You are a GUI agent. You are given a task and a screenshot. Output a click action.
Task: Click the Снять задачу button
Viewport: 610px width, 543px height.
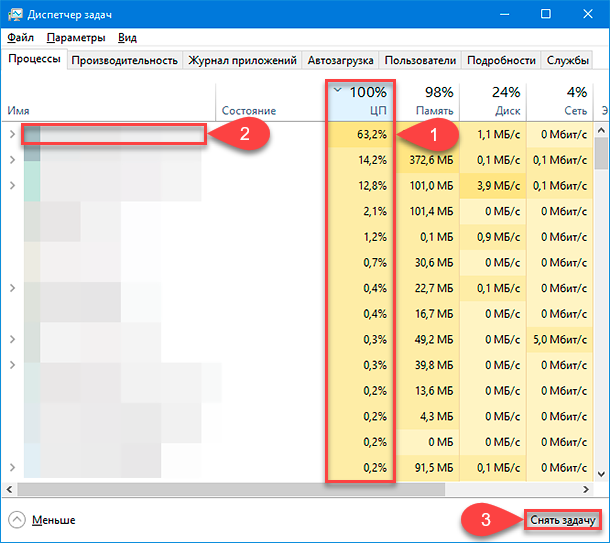(563, 520)
